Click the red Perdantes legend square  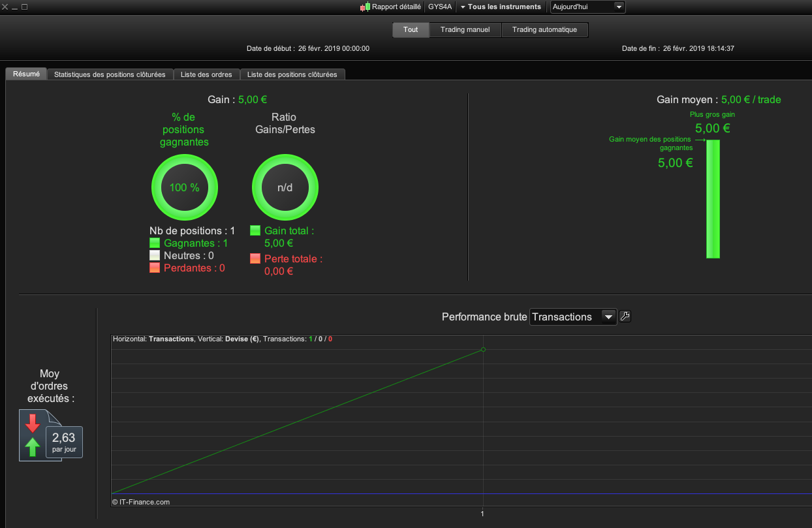(155, 268)
